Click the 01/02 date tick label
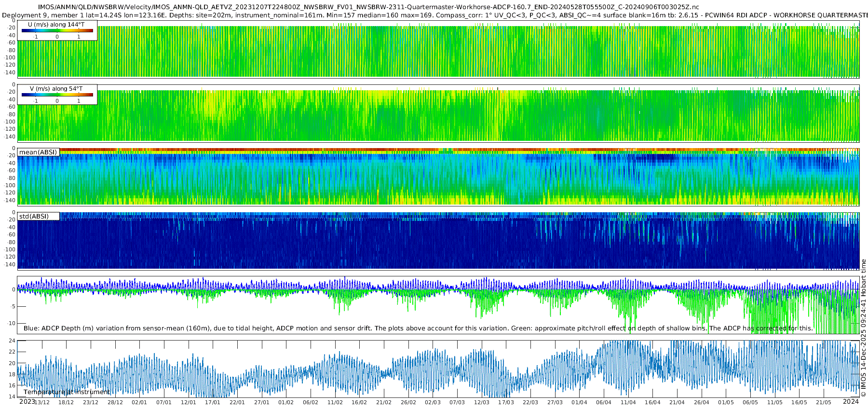This screenshot has width=868, height=410. (x=286, y=402)
